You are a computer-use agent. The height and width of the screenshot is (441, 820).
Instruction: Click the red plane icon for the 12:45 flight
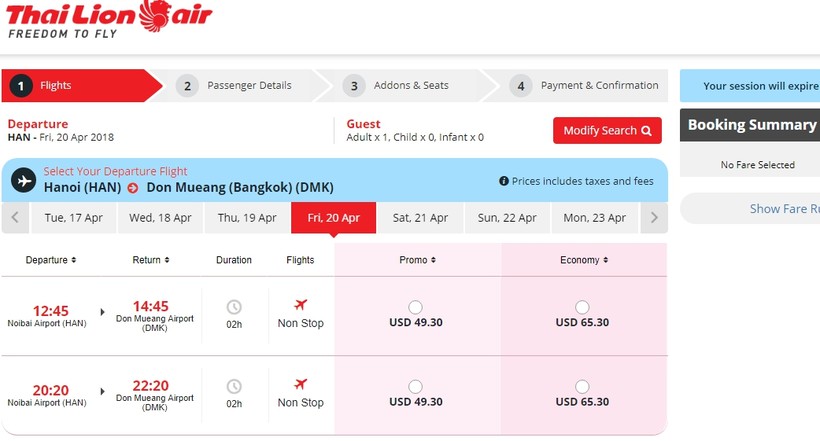[300, 304]
